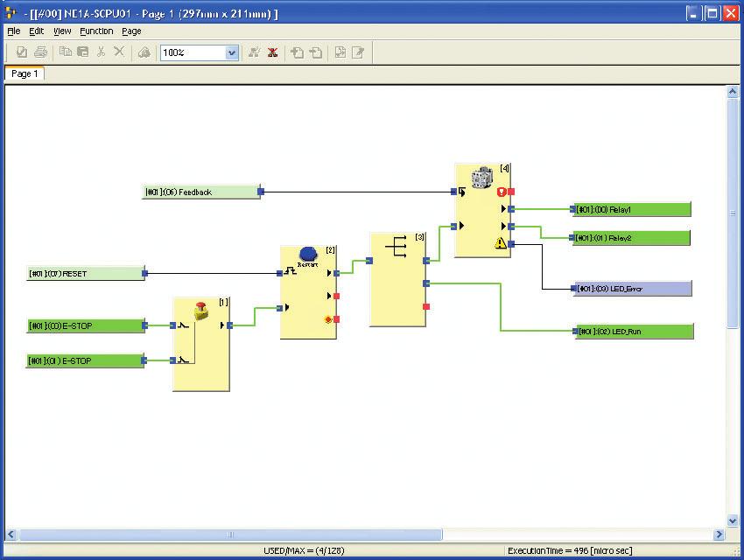
Task: Click the apply/check page toolbar icon
Action: [x=21, y=52]
